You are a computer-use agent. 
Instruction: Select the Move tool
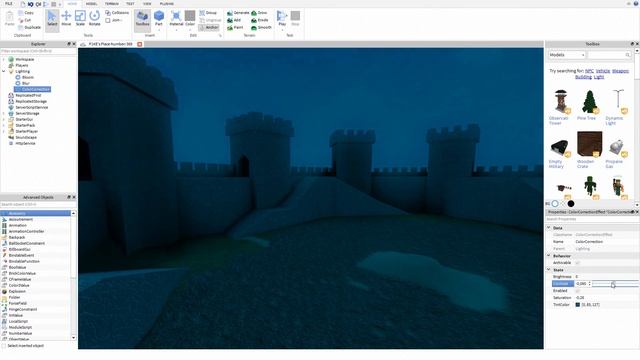pyautogui.click(x=66, y=18)
